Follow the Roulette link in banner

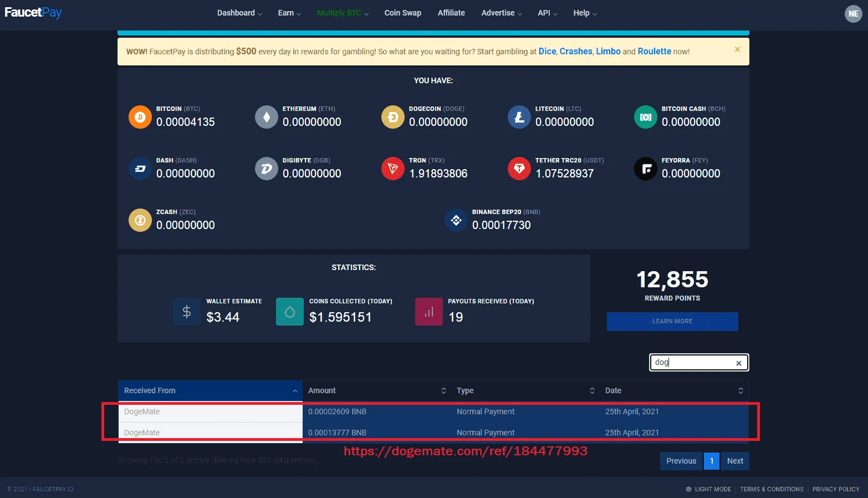click(x=655, y=51)
